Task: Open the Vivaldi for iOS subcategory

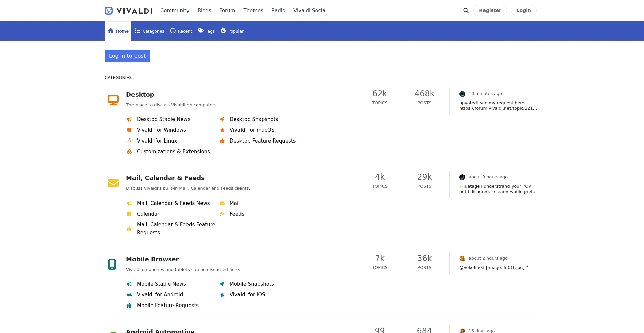Action: [247, 295]
